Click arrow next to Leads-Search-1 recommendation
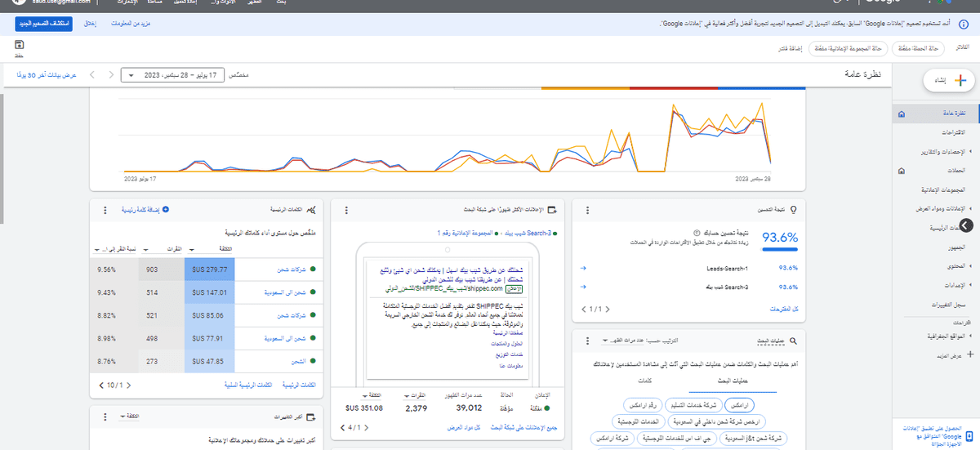This screenshot has width=980, height=450. coord(582,268)
